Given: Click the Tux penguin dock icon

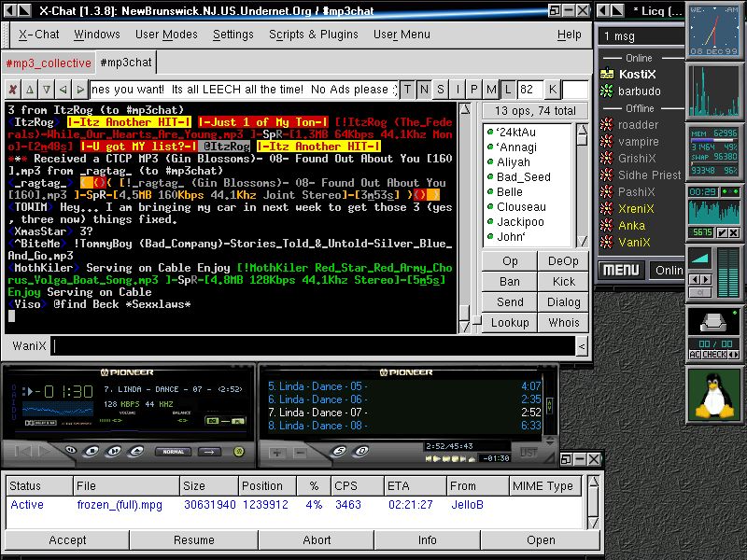Looking at the screenshot, I should point(714,392).
